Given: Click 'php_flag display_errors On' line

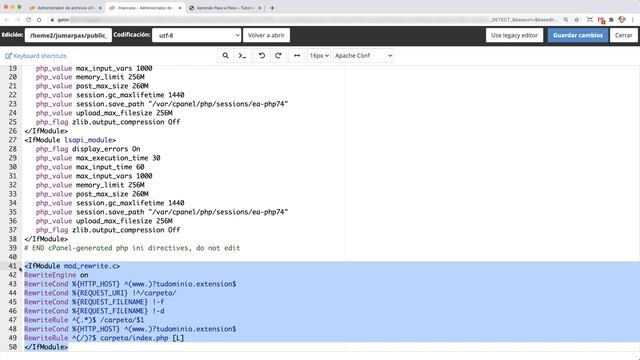Looking at the screenshot, I should (88, 149).
